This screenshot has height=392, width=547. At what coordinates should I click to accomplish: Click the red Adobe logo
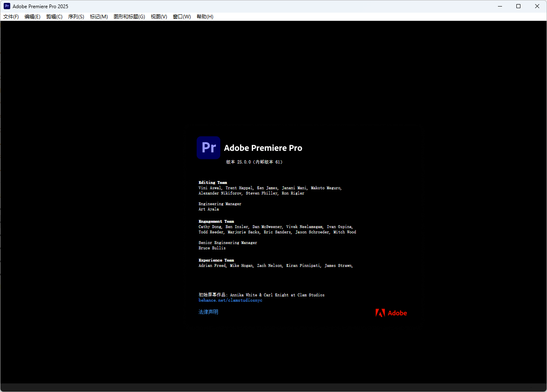point(391,313)
